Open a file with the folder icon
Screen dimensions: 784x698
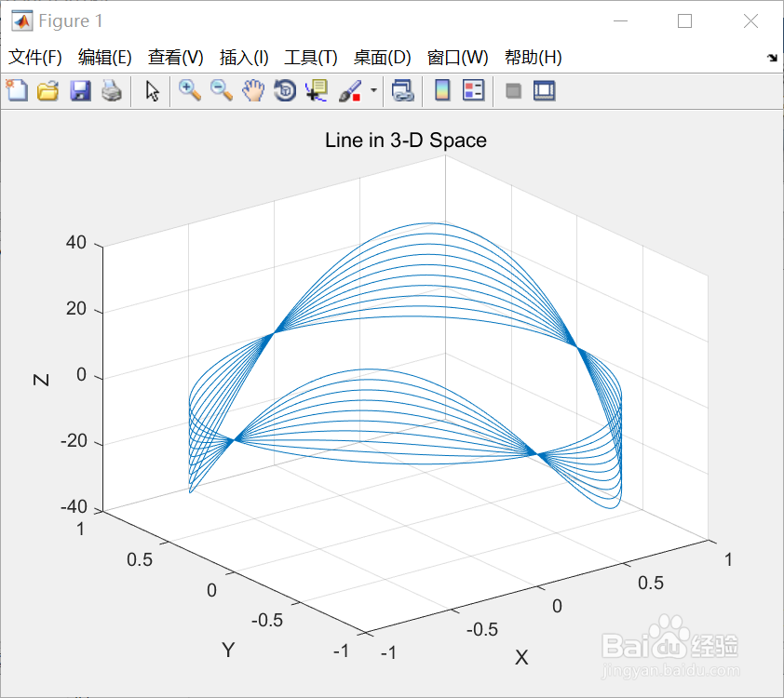click(48, 91)
